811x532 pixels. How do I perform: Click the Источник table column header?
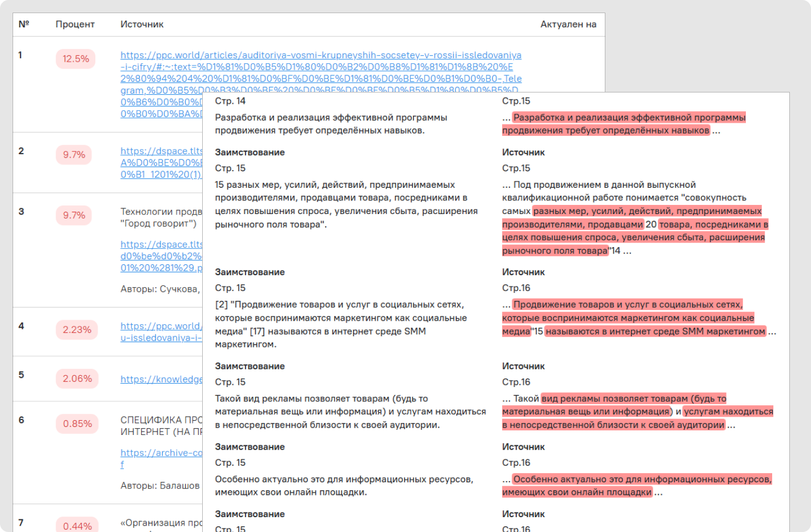(x=142, y=25)
